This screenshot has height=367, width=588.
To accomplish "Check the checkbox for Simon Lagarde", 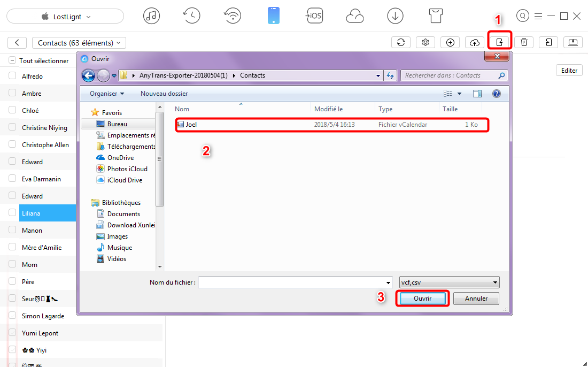I will click(x=12, y=316).
